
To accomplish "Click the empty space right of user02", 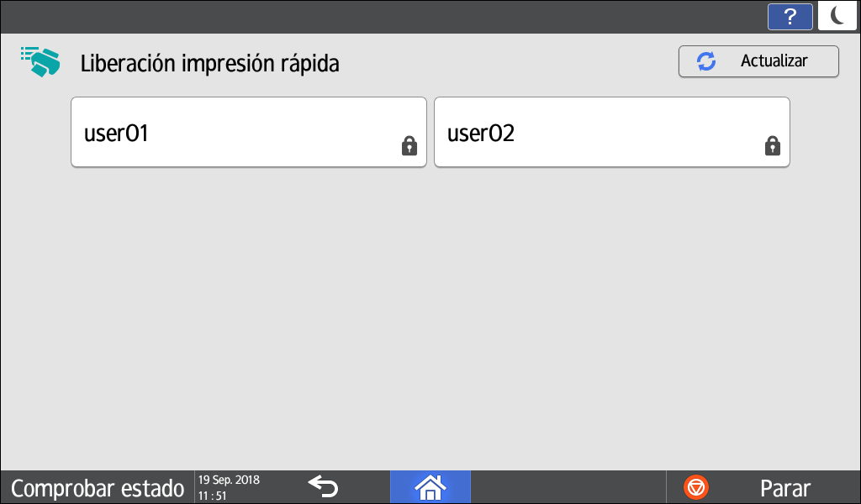I will pos(824,132).
